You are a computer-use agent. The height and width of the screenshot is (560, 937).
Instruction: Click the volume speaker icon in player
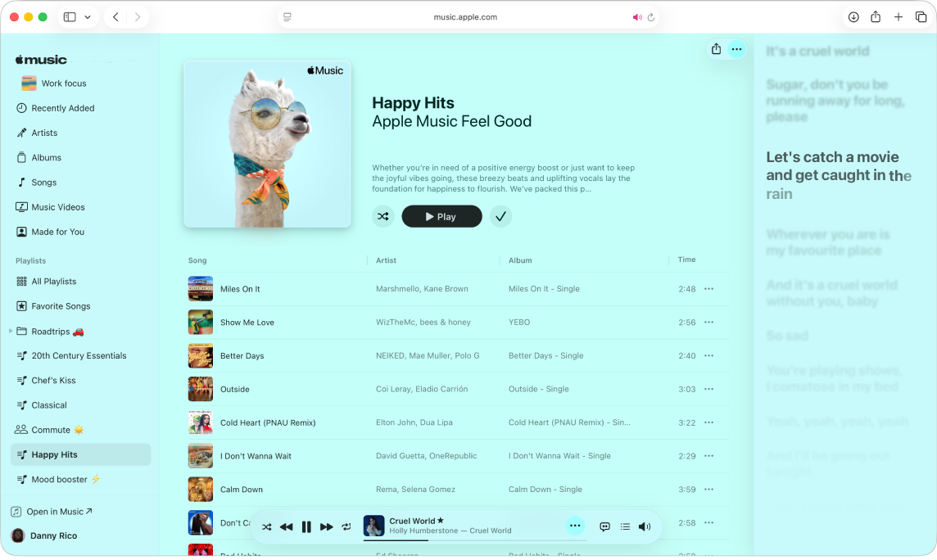tap(644, 526)
